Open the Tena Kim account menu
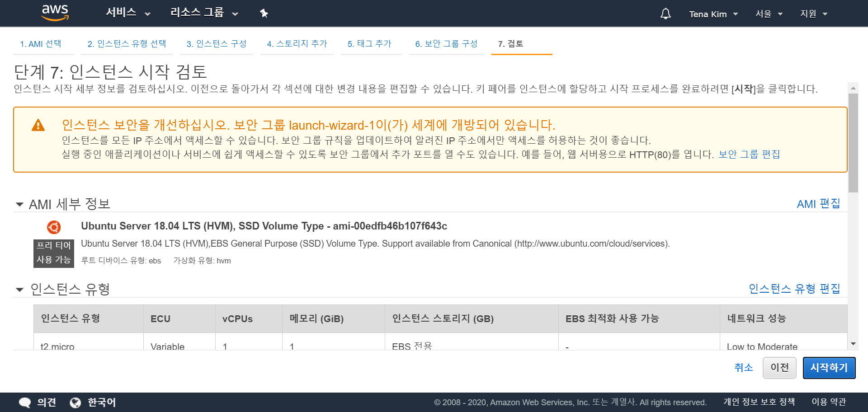Image resolution: width=868 pixels, height=412 pixels. coord(713,14)
